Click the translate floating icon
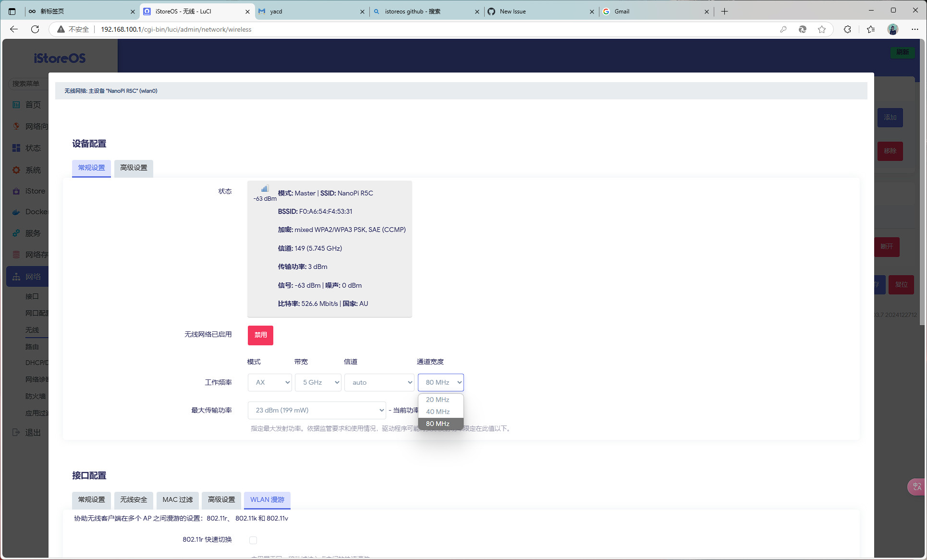The image size is (927, 560). click(916, 487)
